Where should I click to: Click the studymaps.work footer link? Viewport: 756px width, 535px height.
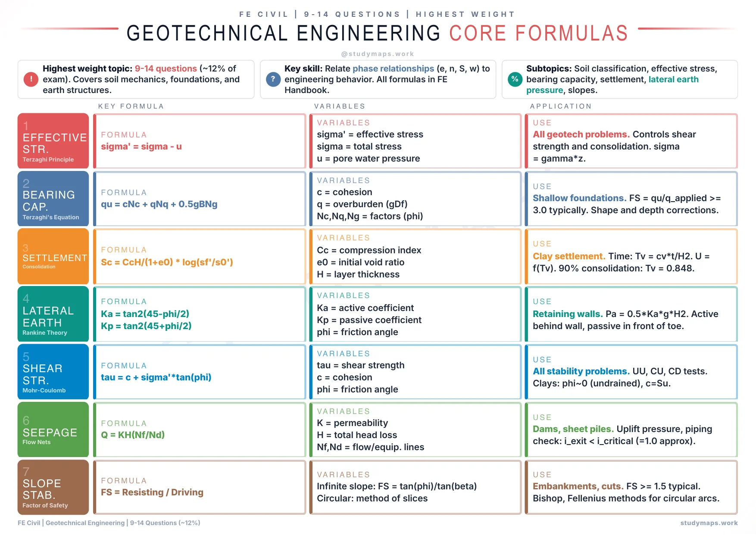[x=709, y=523]
